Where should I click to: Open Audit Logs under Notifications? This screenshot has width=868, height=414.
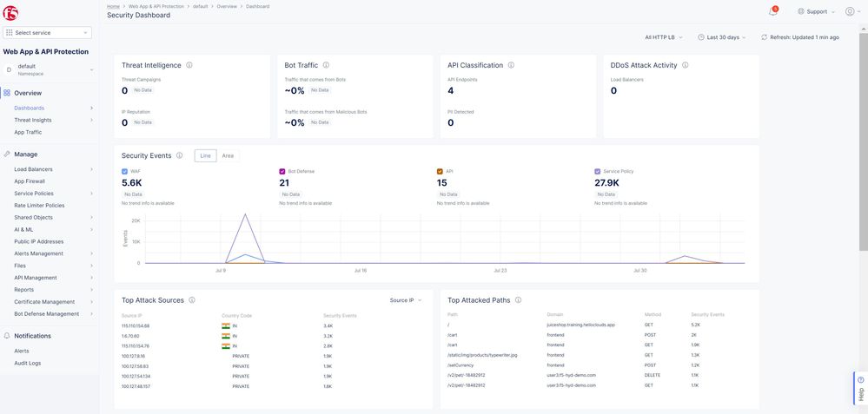(x=27, y=363)
